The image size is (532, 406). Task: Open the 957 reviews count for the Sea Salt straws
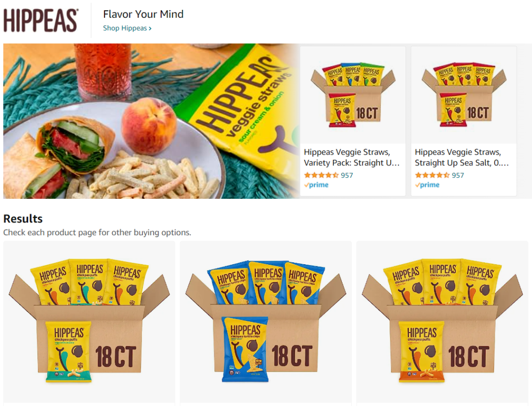(x=458, y=175)
